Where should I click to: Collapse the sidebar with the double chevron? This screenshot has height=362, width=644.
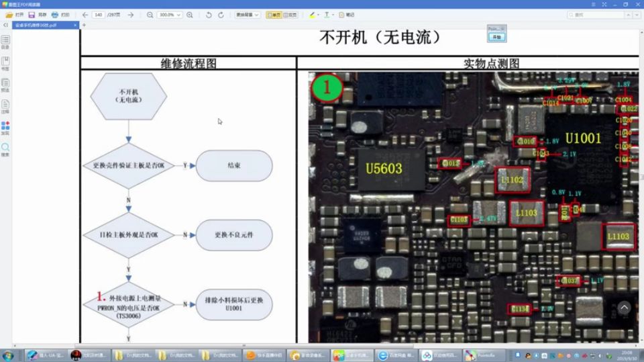5,25
